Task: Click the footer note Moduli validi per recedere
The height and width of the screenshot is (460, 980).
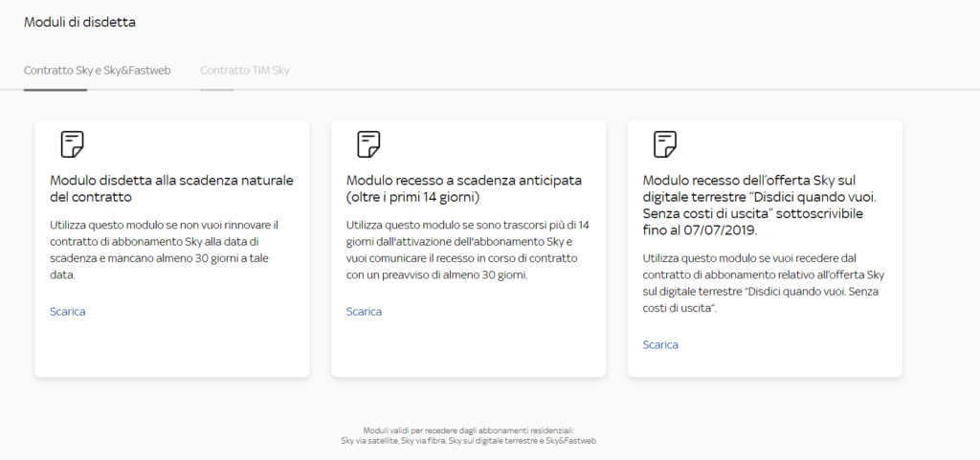Action: pyautogui.click(x=468, y=430)
